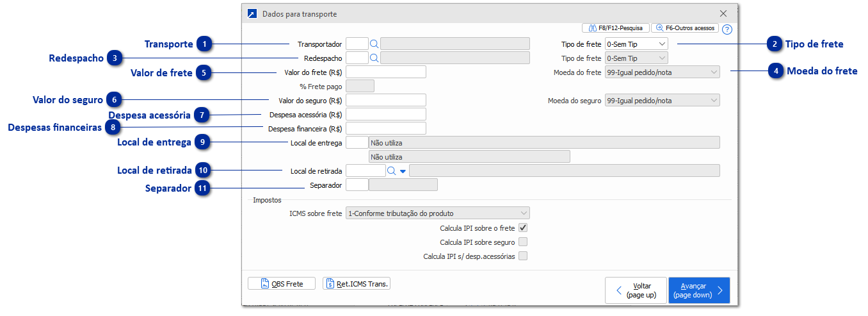
Task: Click the Transportador search magnifier icon
Action: coord(374,44)
